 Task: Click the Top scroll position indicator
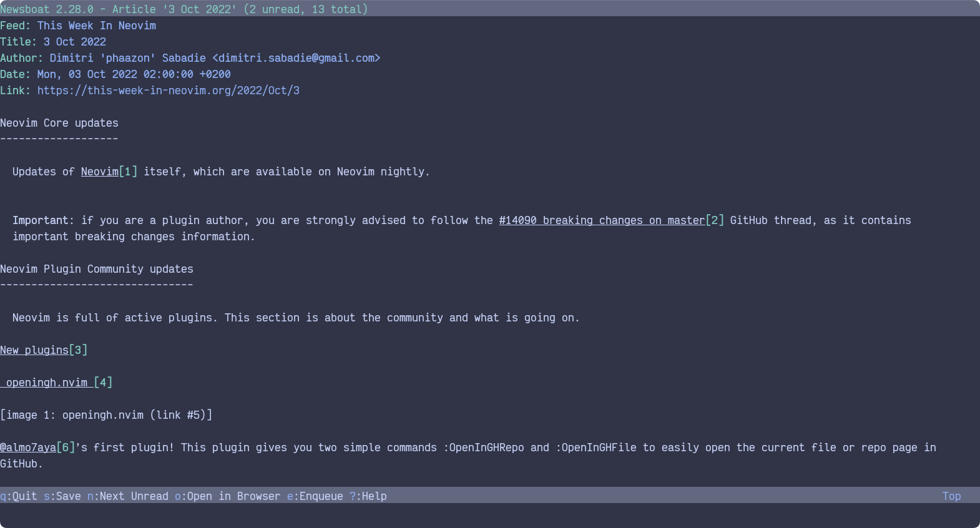(952, 496)
